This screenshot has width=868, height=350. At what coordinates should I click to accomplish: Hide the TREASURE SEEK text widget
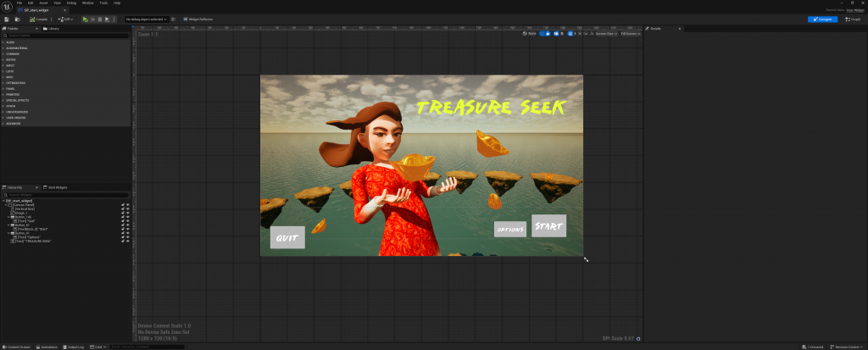[128, 242]
